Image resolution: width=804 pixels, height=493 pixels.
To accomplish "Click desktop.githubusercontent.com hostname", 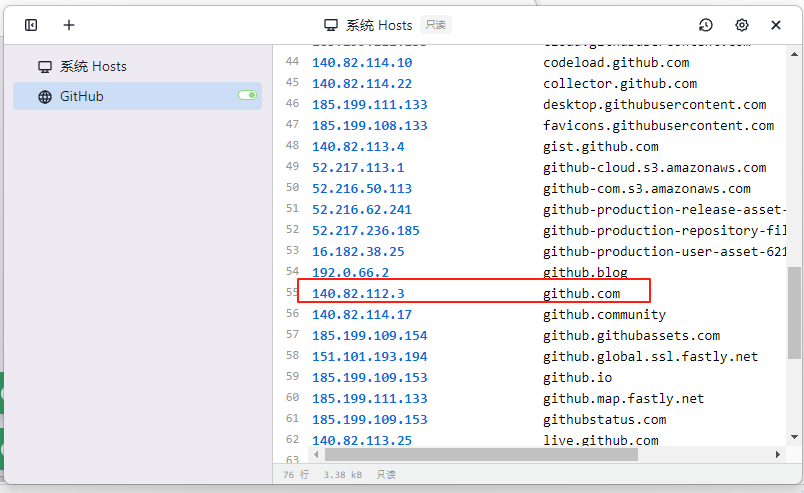I will click(x=654, y=105).
